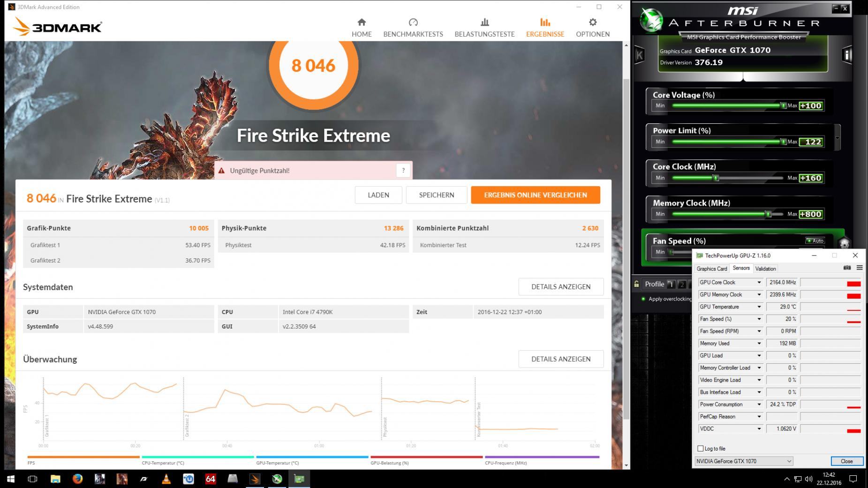Open the Need for Speed taskbar icon
The width and height of the screenshot is (868, 488).
(144, 479)
